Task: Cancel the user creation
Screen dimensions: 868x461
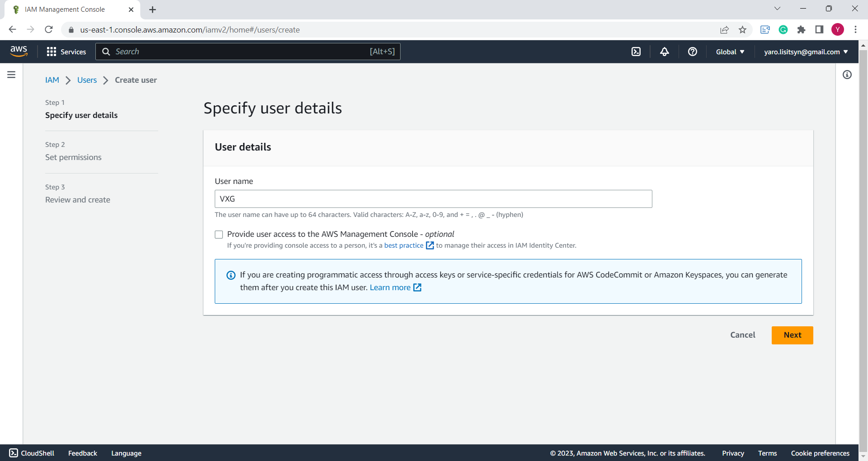Action: [742, 335]
